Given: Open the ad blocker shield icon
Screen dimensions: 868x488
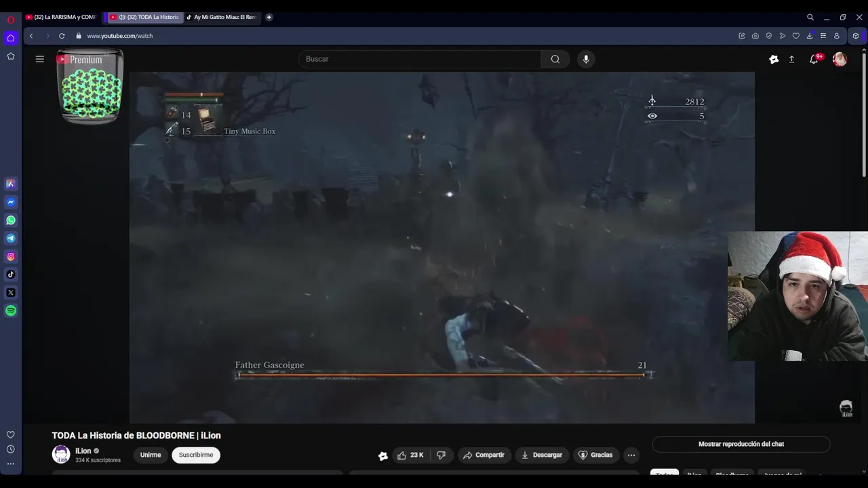Looking at the screenshot, I should pos(768,36).
